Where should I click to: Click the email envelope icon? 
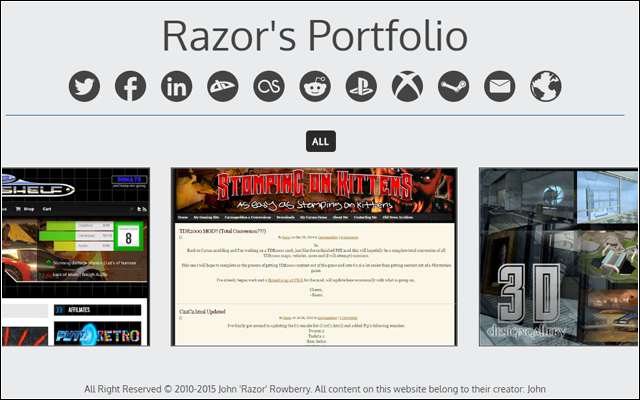coord(500,86)
